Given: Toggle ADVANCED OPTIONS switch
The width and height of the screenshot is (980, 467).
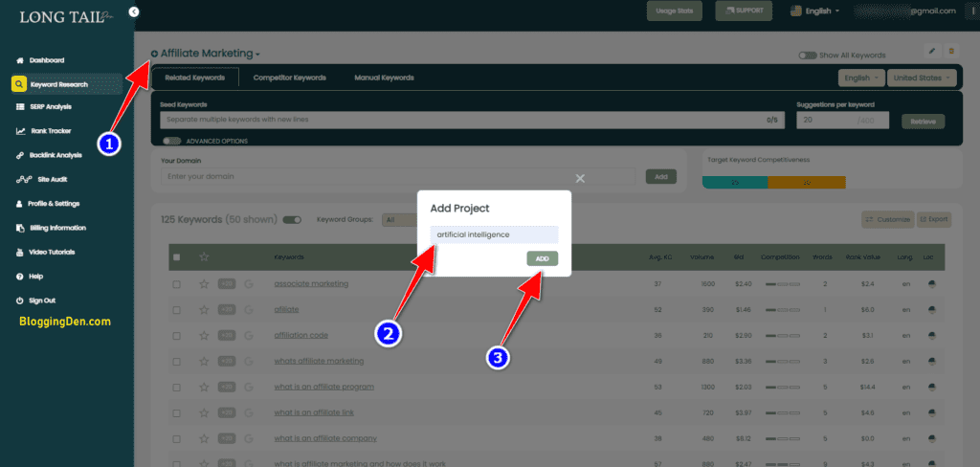Looking at the screenshot, I should [x=172, y=142].
